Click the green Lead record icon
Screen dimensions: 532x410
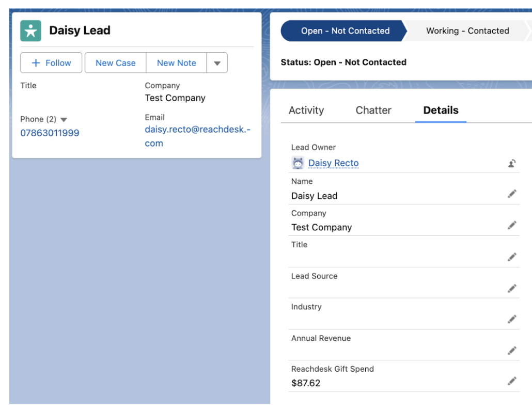click(30, 30)
